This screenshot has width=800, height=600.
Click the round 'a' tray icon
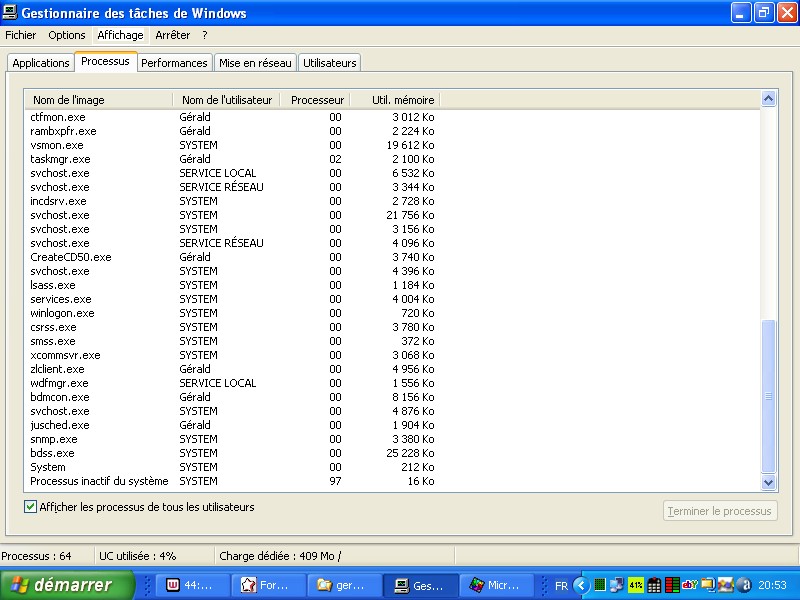click(x=744, y=585)
